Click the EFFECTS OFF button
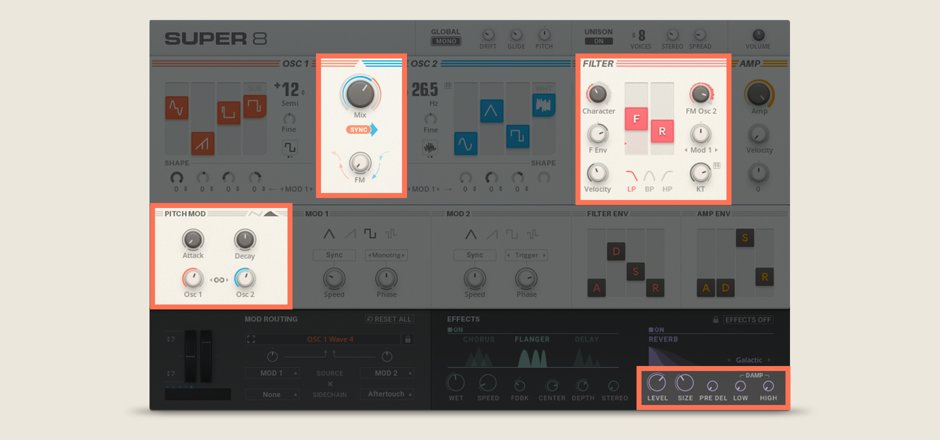Screen dimensions: 940x440 750,319
